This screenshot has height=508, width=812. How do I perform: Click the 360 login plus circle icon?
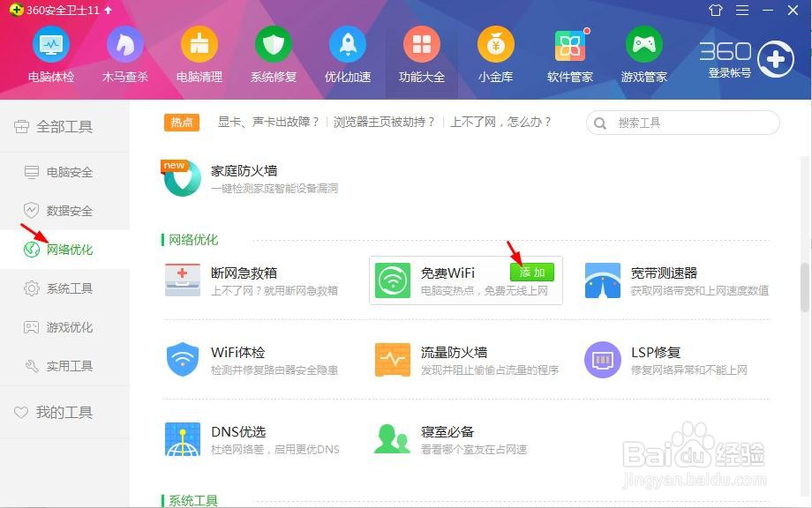pos(775,59)
